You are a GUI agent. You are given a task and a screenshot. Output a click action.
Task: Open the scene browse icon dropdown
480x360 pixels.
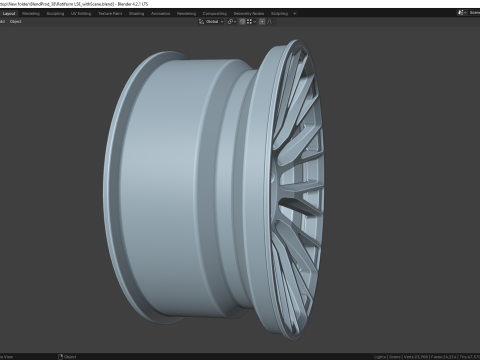click(x=462, y=13)
